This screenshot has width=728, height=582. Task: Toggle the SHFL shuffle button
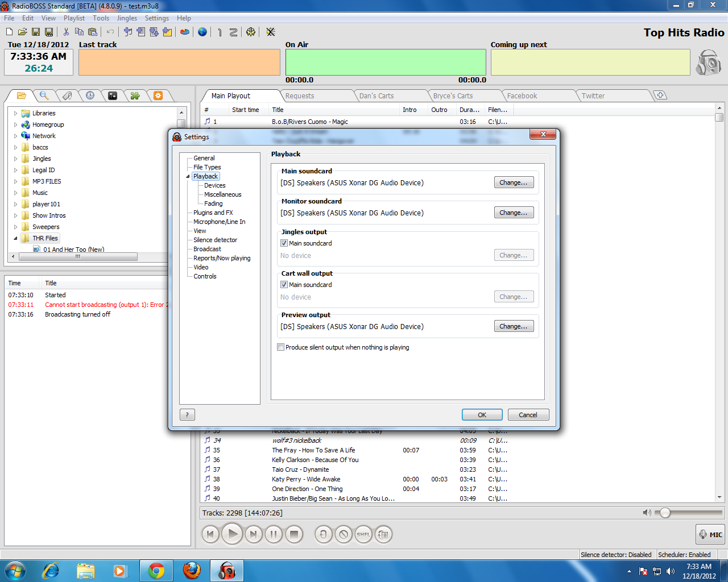click(x=363, y=534)
